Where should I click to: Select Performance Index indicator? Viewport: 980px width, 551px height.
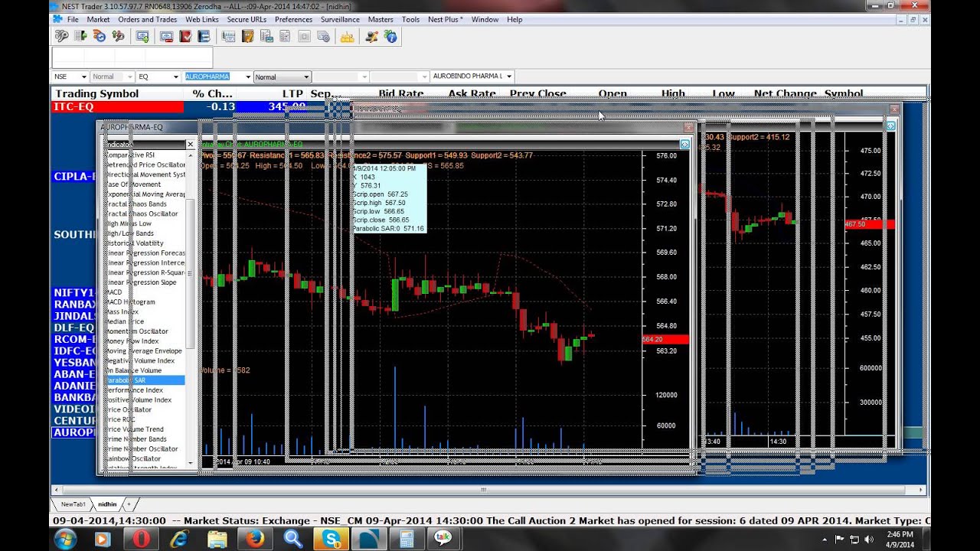pos(144,390)
